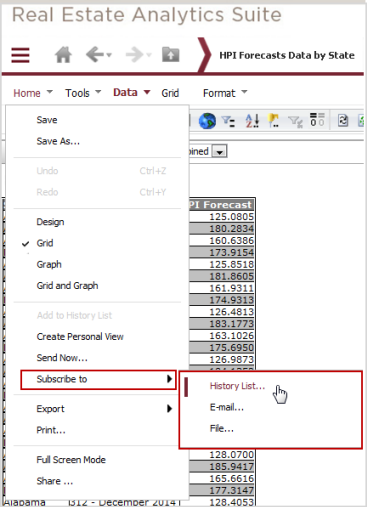Click the A-Z sort icon

pyautogui.click(x=252, y=121)
